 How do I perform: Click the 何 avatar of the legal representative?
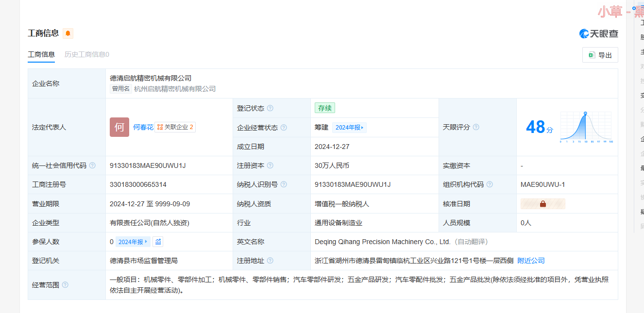119,127
